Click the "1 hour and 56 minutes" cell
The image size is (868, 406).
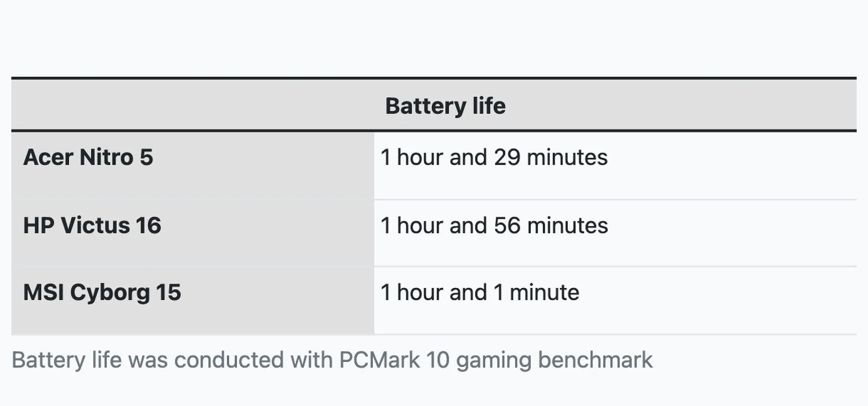pyautogui.click(x=494, y=226)
